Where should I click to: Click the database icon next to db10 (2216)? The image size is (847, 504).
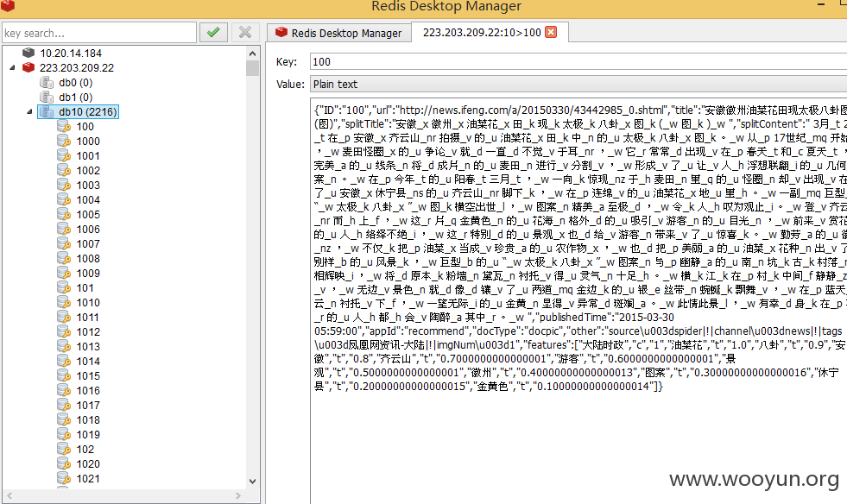(47, 112)
